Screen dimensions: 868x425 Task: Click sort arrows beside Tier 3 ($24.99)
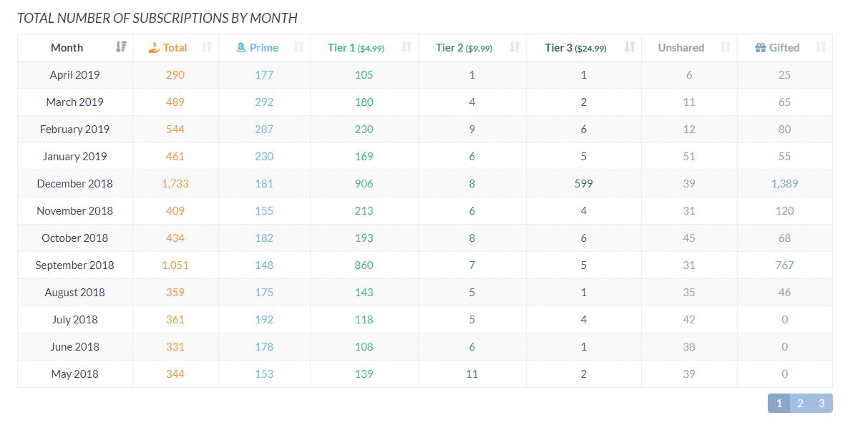pyautogui.click(x=630, y=47)
